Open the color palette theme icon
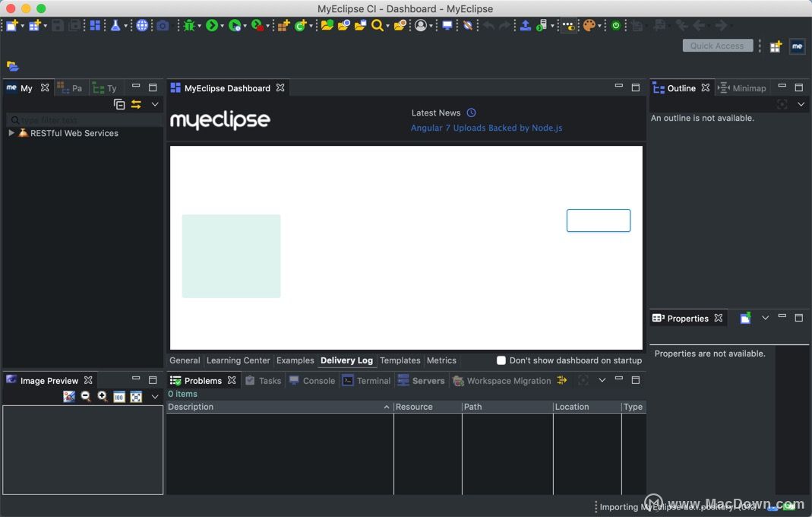The width and height of the screenshot is (812, 517). pos(589,25)
